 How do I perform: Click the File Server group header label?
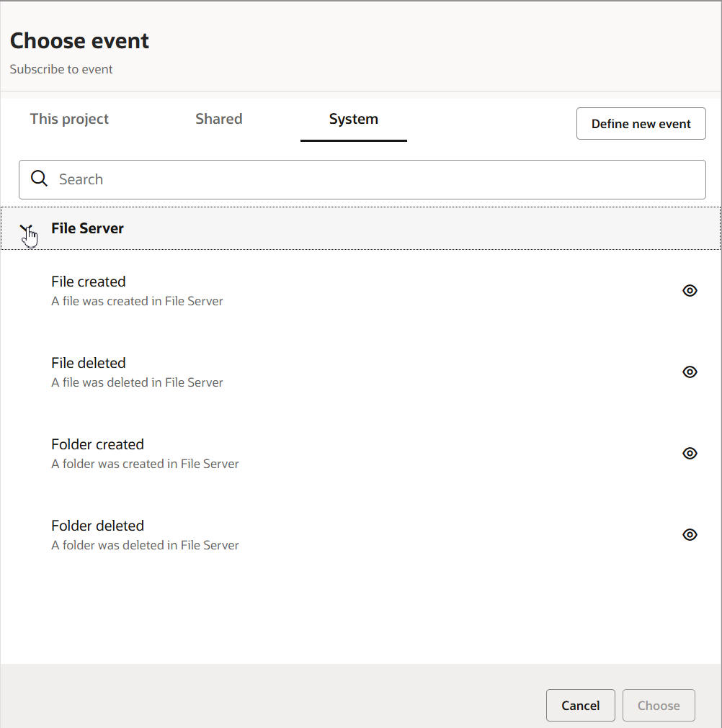point(87,228)
